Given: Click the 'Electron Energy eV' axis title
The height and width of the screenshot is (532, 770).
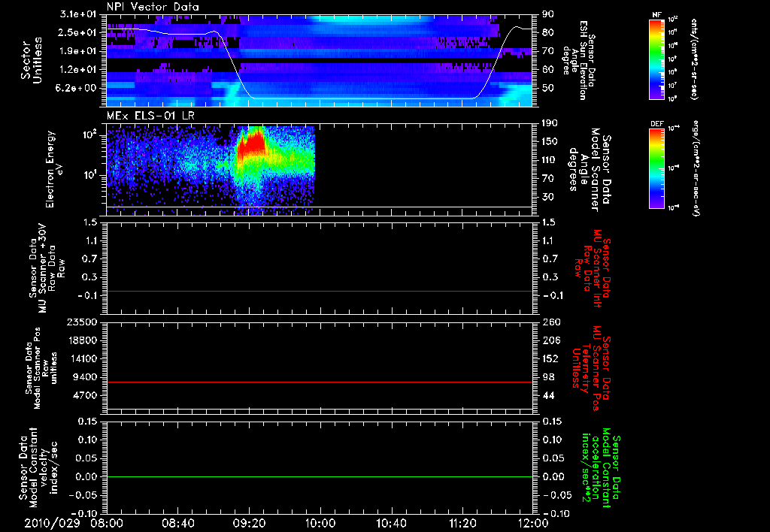Looking at the screenshot, I should pos(54,169).
